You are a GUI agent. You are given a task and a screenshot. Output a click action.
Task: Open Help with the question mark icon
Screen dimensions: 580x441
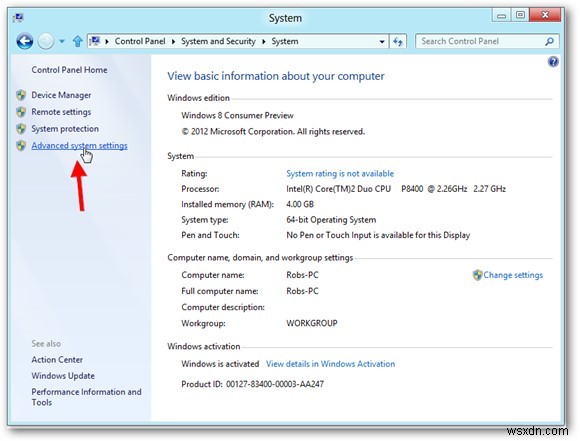tap(553, 61)
